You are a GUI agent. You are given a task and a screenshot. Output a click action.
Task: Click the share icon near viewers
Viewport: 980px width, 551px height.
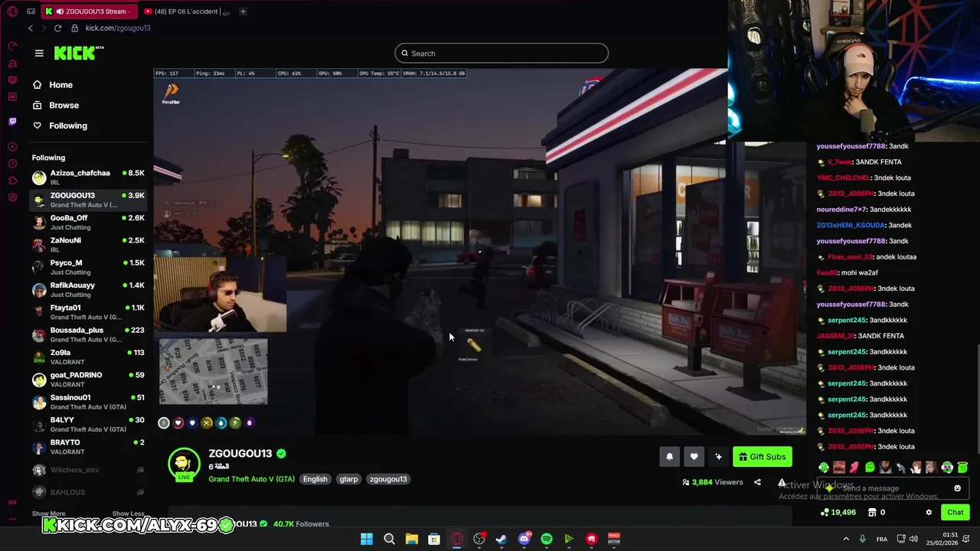757,482
